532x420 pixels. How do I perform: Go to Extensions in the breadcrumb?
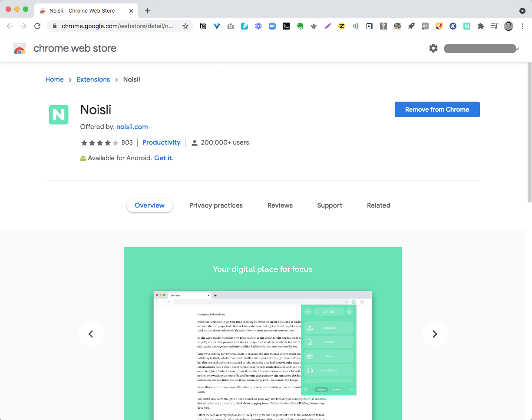click(93, 79)
